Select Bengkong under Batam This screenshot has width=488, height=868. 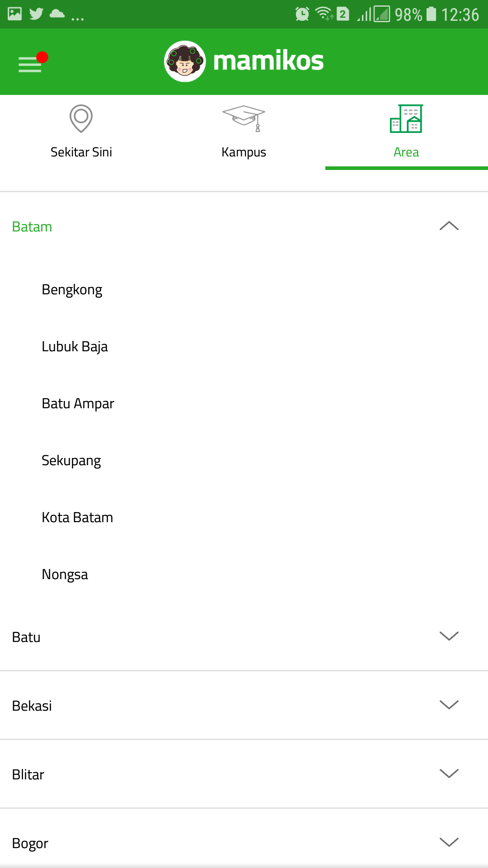click(72, 289)
